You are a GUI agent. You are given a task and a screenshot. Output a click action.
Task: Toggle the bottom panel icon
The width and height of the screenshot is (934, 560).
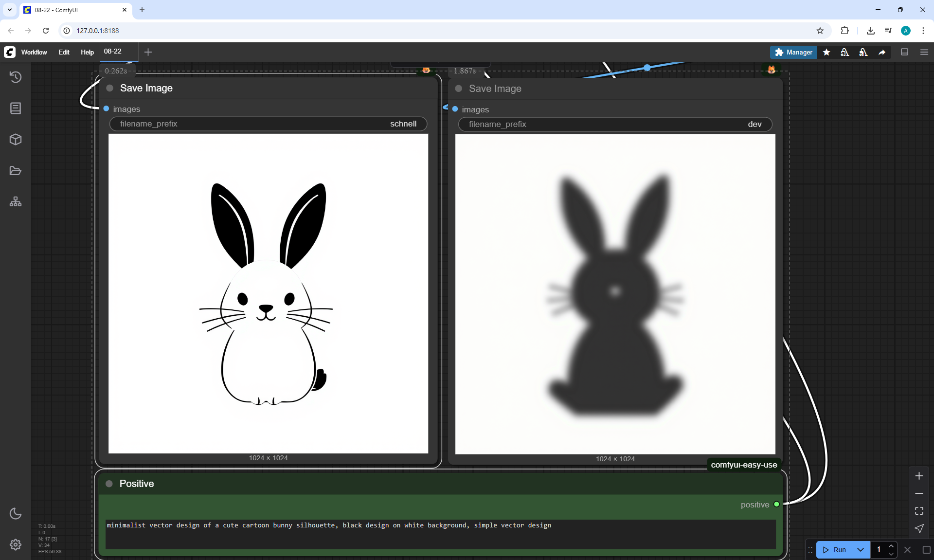coord(905,52)
